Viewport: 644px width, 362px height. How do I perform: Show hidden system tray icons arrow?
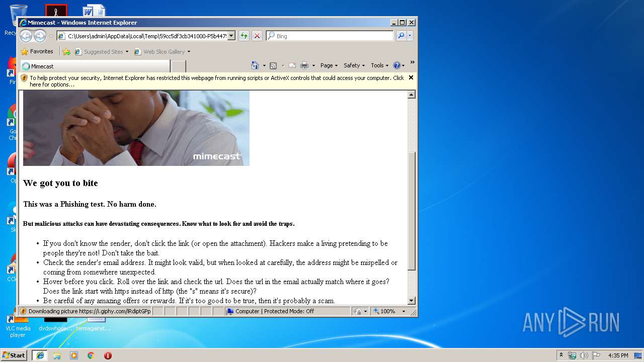pyautogui.click(x=561, y=355)
